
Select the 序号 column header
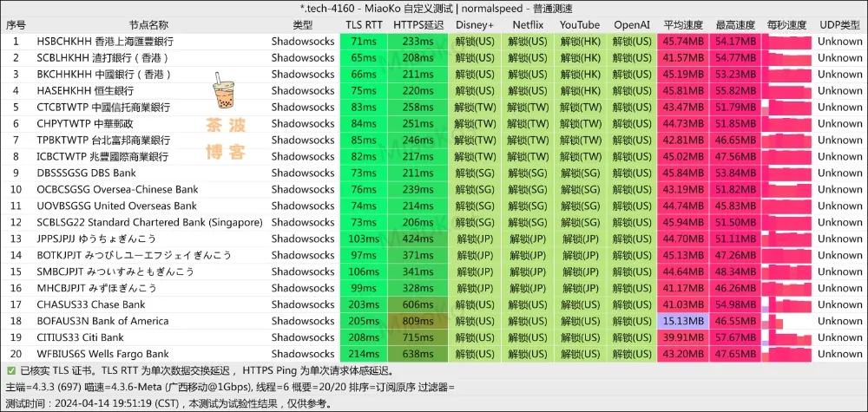click(16, 25)
